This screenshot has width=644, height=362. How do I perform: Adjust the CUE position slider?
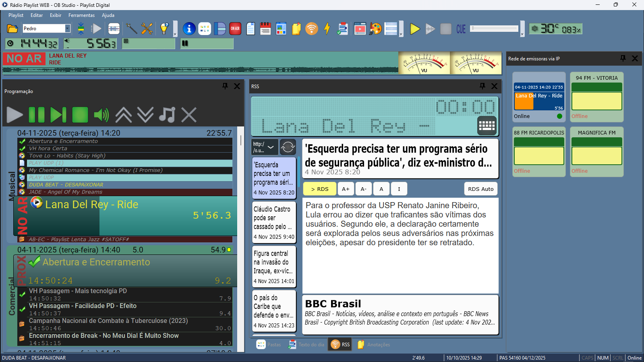point(494,29)
